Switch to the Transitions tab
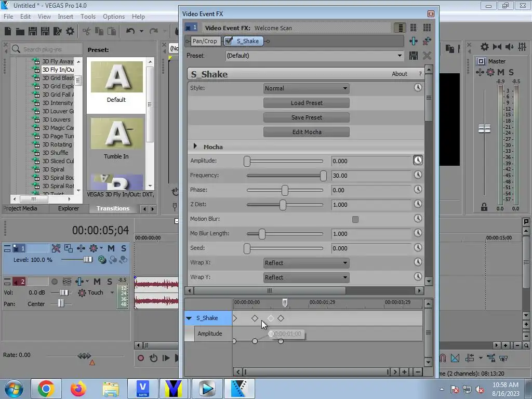 pyautogui.click(x=113, y=208)
